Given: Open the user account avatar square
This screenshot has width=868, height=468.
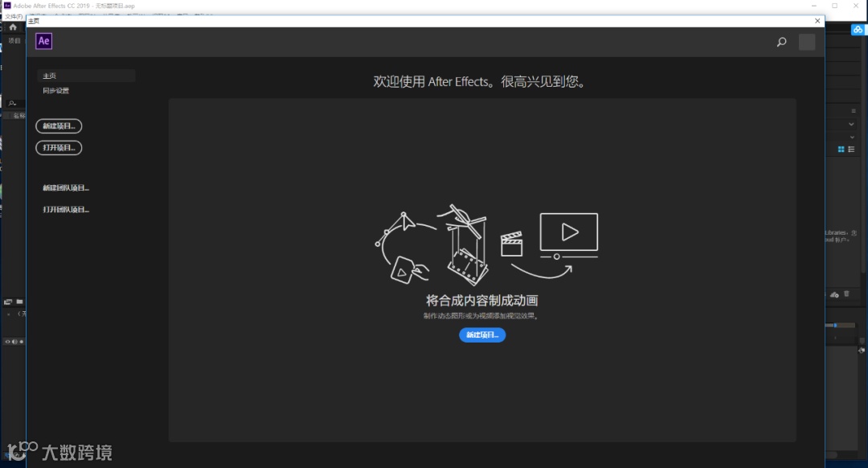Looking at the screenshot, I should click(x=807, y=42).
